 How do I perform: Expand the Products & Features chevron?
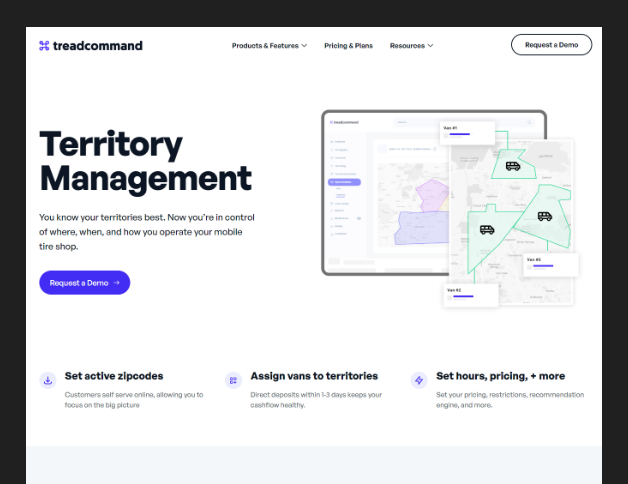(304, 46)
